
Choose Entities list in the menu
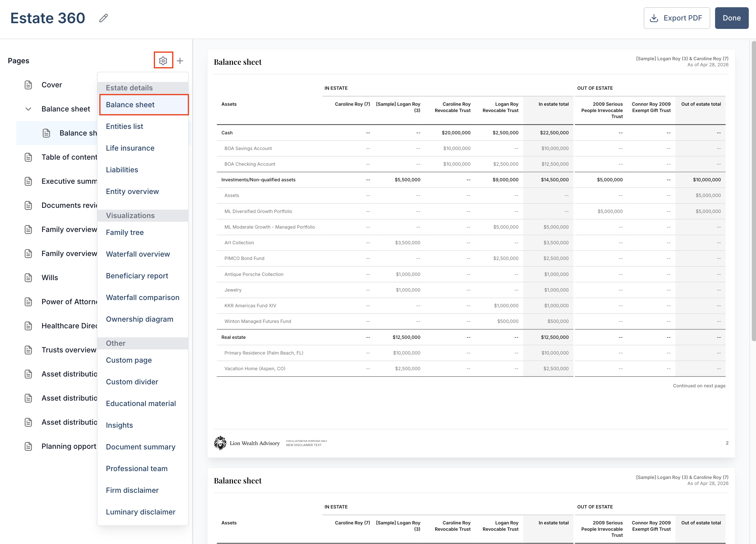tap(143, 127)
